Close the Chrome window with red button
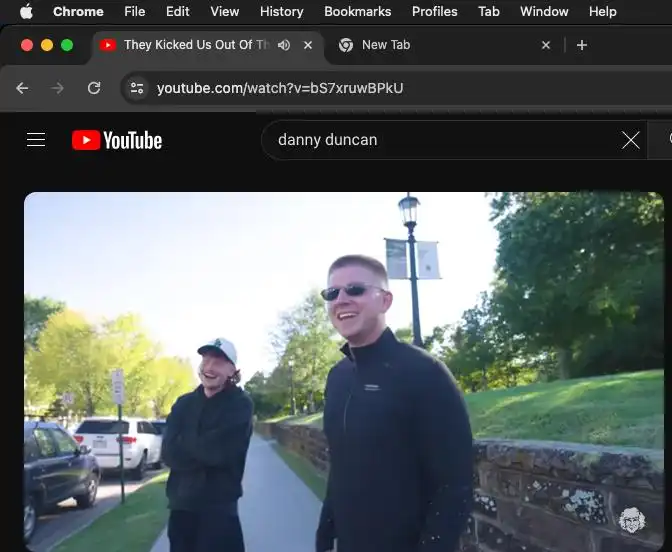The image size is (672, 552). tap(27, 45)
